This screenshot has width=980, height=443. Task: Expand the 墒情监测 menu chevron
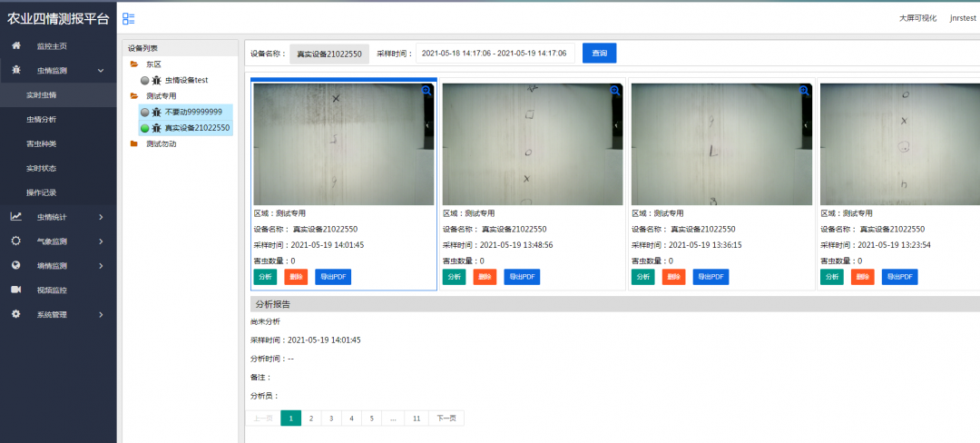point(102,266)
